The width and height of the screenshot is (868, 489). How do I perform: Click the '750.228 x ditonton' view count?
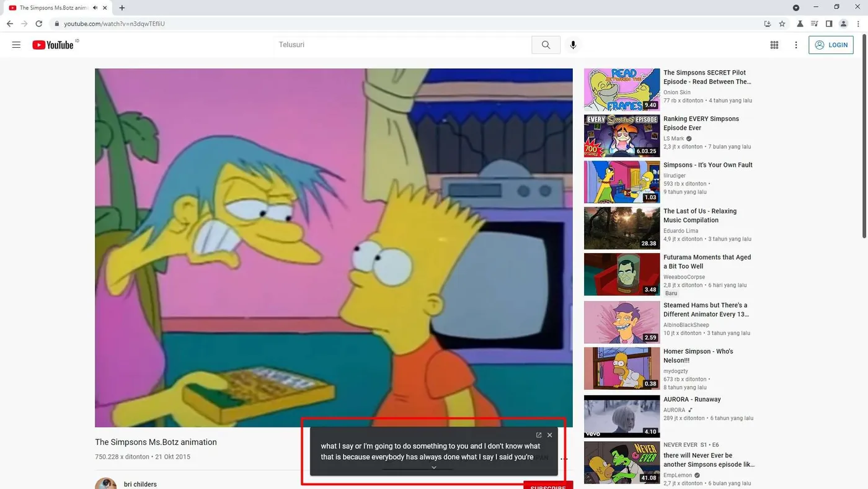122,457
